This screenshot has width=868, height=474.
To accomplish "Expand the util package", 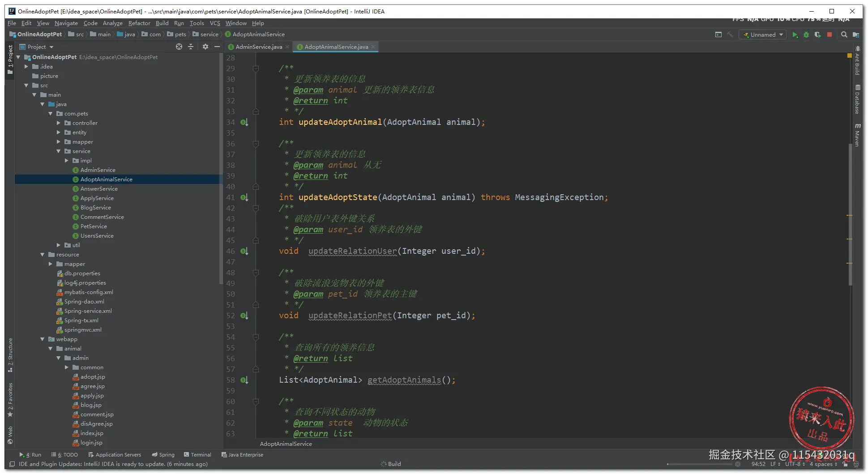I will (59, 245).
